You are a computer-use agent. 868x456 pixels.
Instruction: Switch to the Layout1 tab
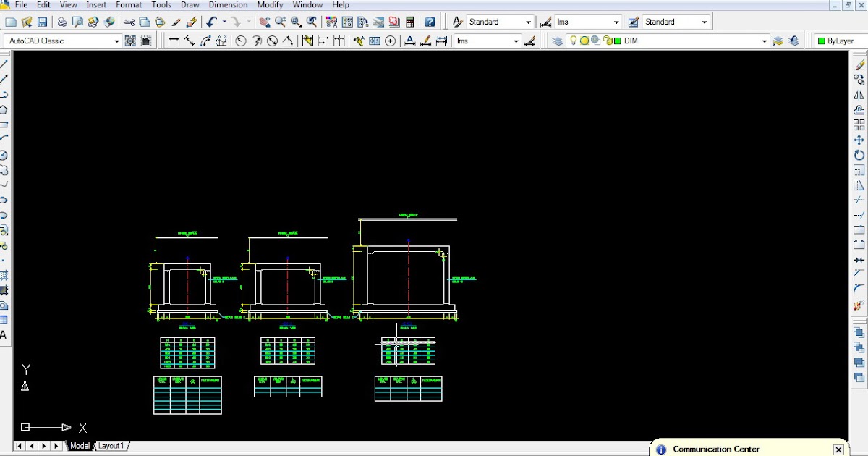click(x=111, y=446)
